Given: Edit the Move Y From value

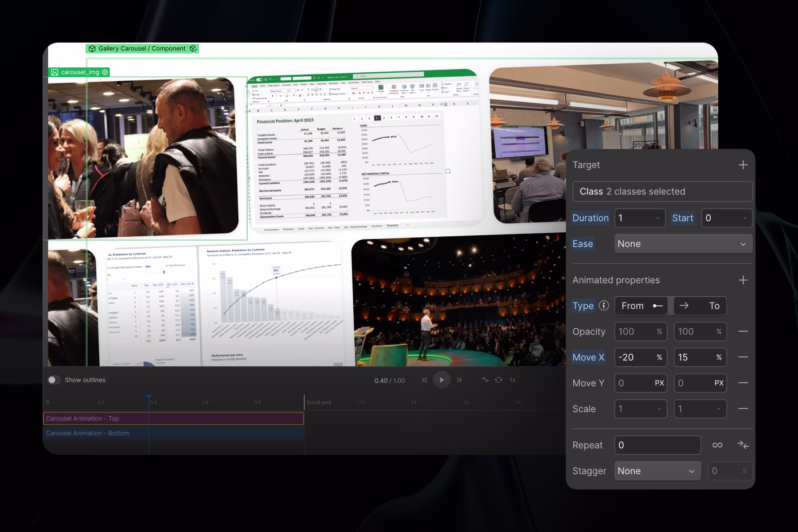Looking at the screenshot, I should 641,383.
